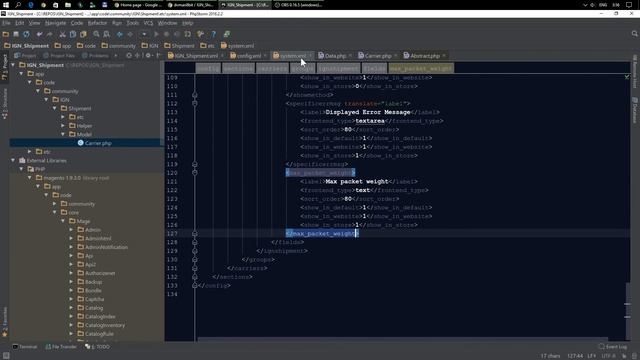Image resolution: width=640 pixels, height=360 pixels.
Task: Click the Help question mark icon
Action: point(213,34)
